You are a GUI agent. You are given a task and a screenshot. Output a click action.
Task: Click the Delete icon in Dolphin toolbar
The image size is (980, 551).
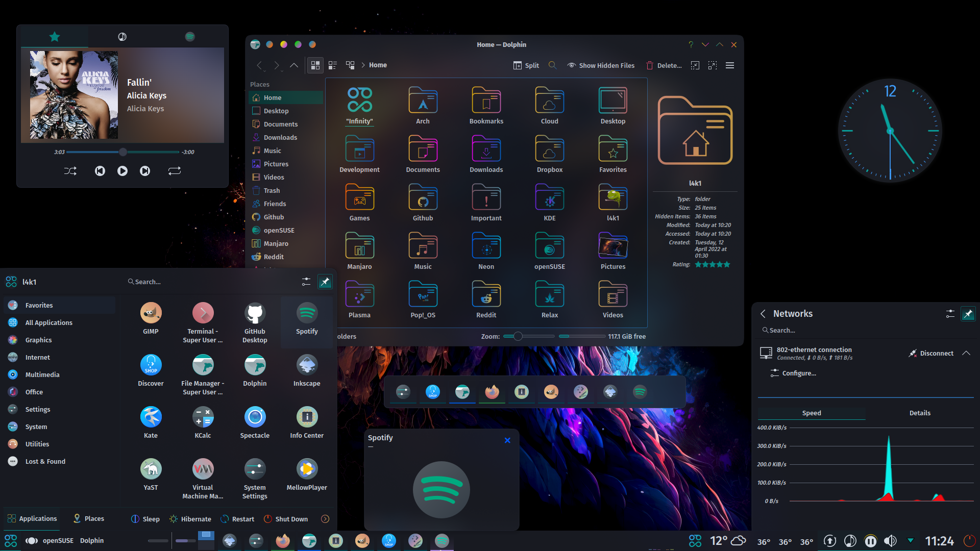[650, 65]
